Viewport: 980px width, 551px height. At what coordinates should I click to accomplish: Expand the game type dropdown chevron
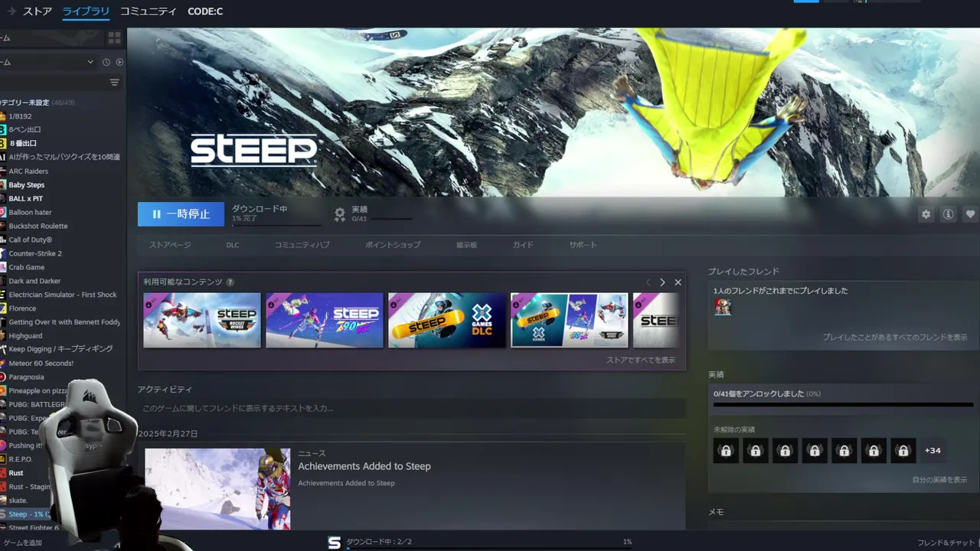(90, 62)
